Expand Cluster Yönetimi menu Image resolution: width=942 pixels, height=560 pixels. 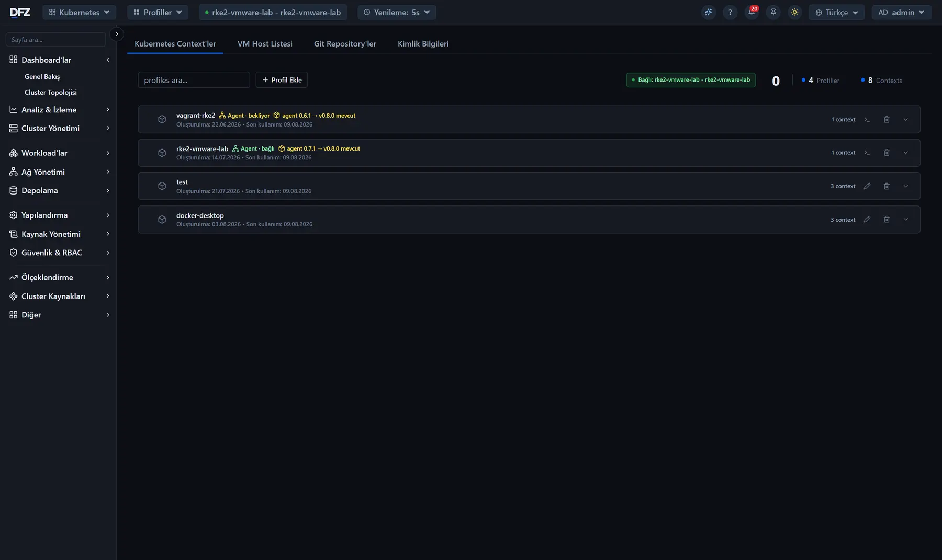pyautogui.click(x=58, y=128)
